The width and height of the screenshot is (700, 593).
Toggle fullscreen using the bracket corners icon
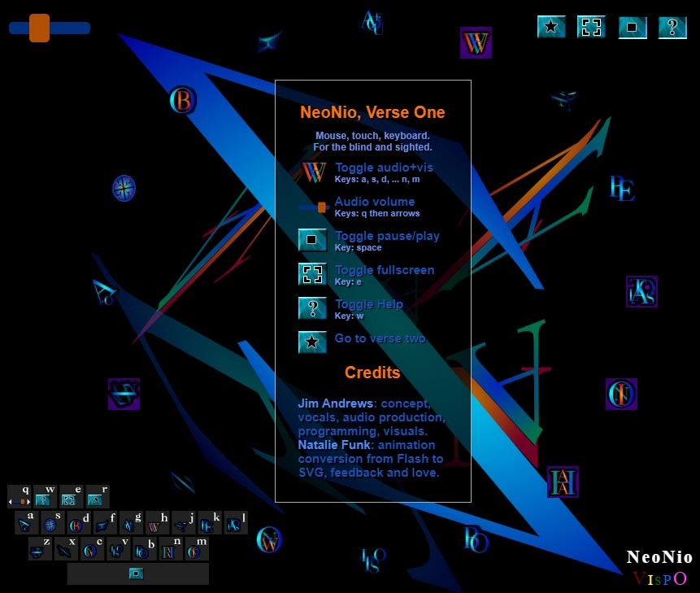[591, 27]
